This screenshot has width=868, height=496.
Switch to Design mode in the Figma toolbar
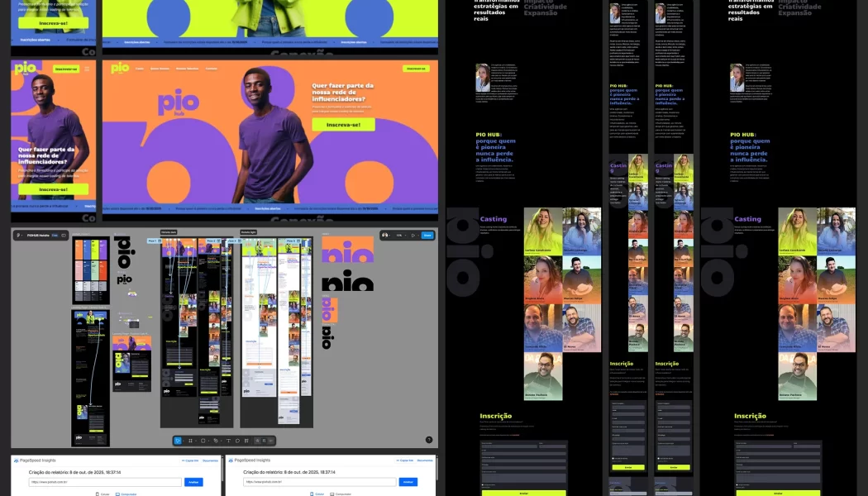click(257, 441)
